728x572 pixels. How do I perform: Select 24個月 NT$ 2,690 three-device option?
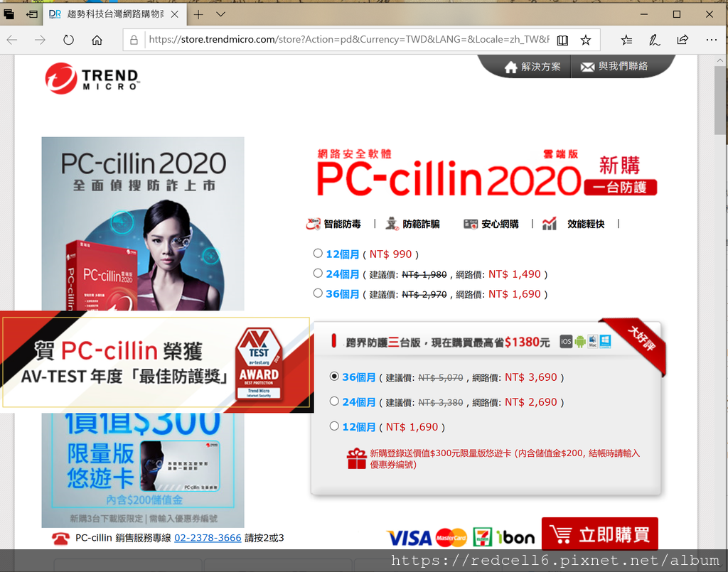tap(334, 401)
